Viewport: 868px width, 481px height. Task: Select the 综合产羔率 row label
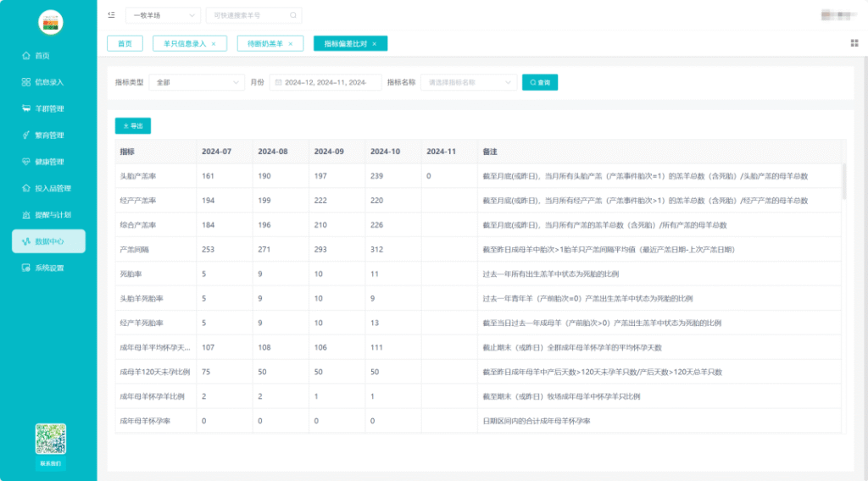(x=138, y=225)
